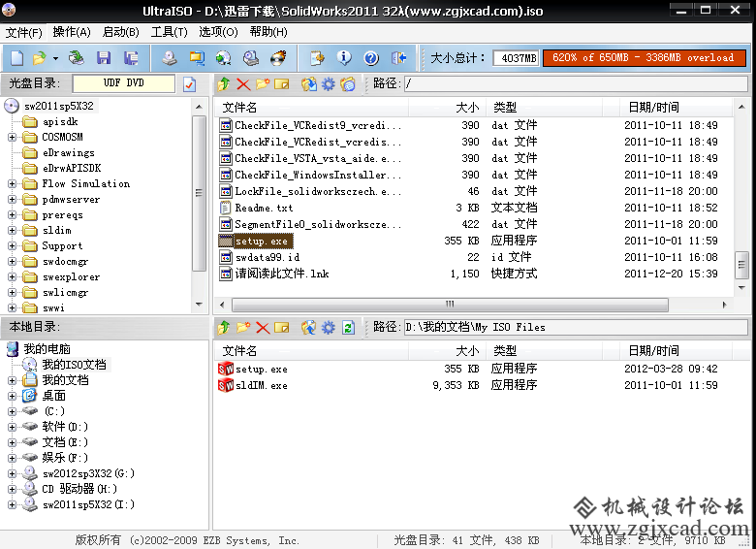Click the Open CD/DVD icon in toolbar
756x549 pixels.
click(x=77, y=58)
